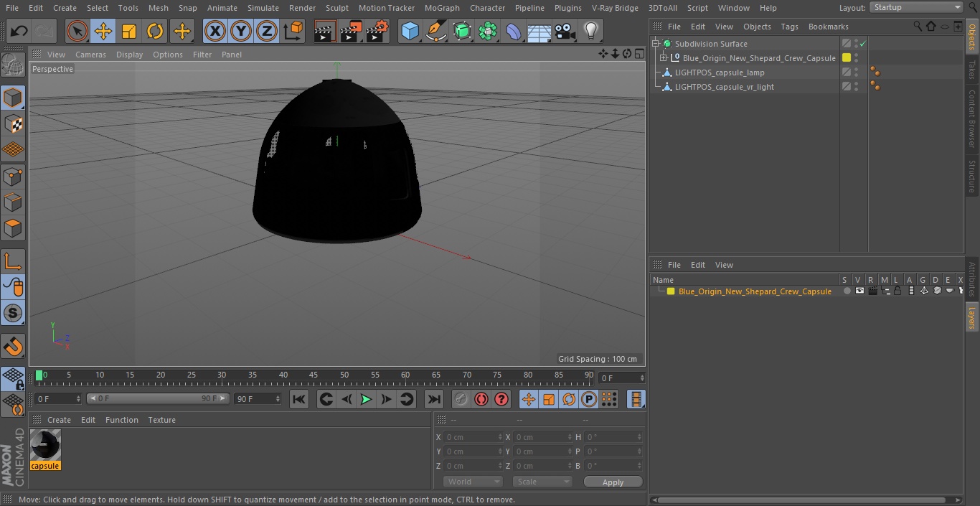Toggle Z axis lock

tap(267, 31)
